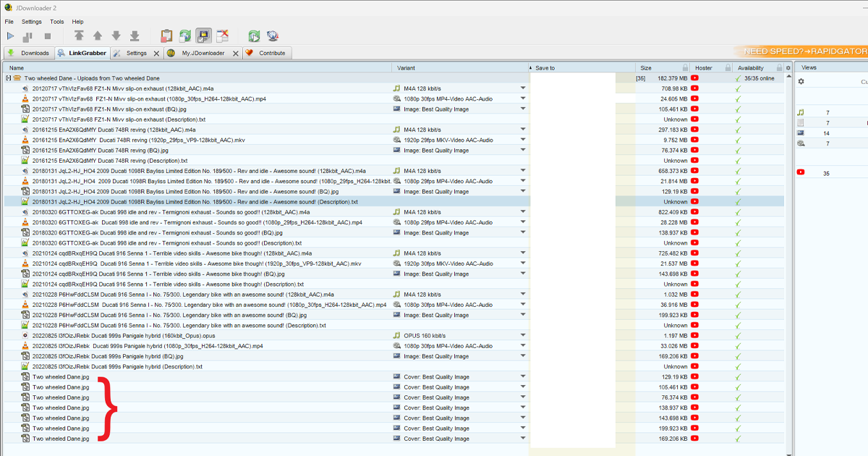This screenshot has width=868, height=456.
Task: Open variant dropdown for Ducati 998 m4a
Action: point(523,212)
